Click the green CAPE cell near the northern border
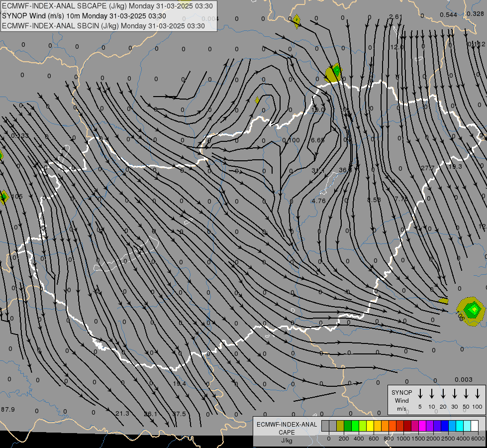Viewport: 487px width, 448px height. click(334, 73)
